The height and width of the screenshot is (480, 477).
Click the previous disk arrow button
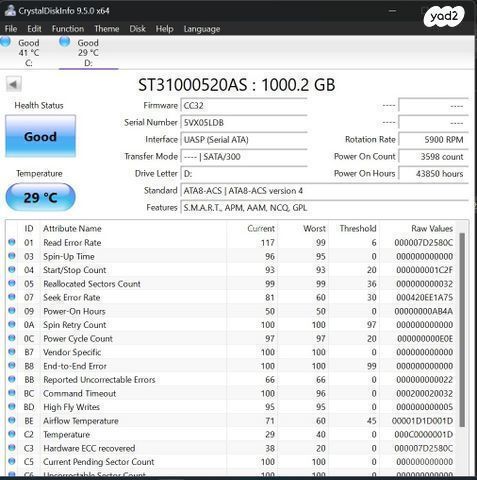tap(14, 84)
